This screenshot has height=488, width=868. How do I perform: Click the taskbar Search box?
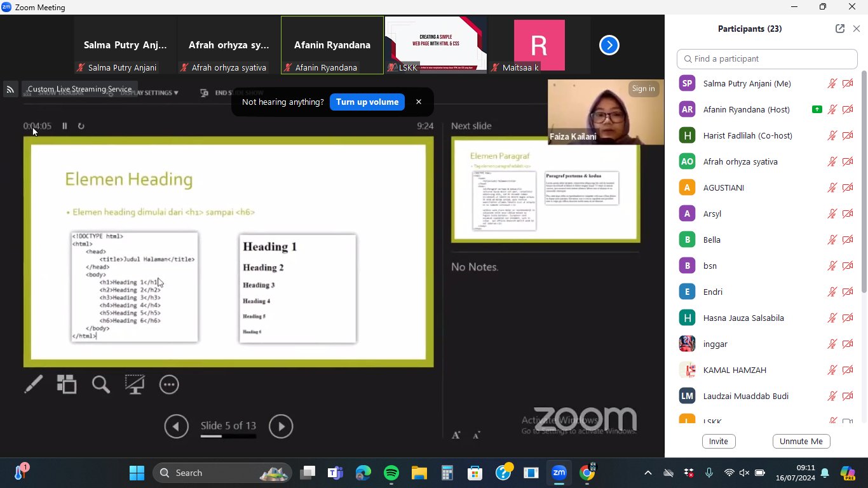(x=222, y=473)
